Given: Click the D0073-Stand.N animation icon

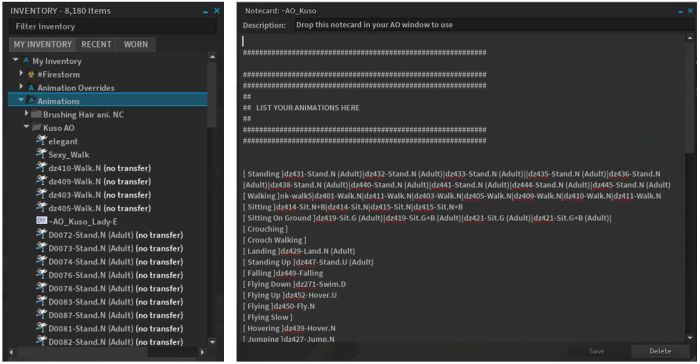Looking at the screenshot, I should [x=41, y=248].
